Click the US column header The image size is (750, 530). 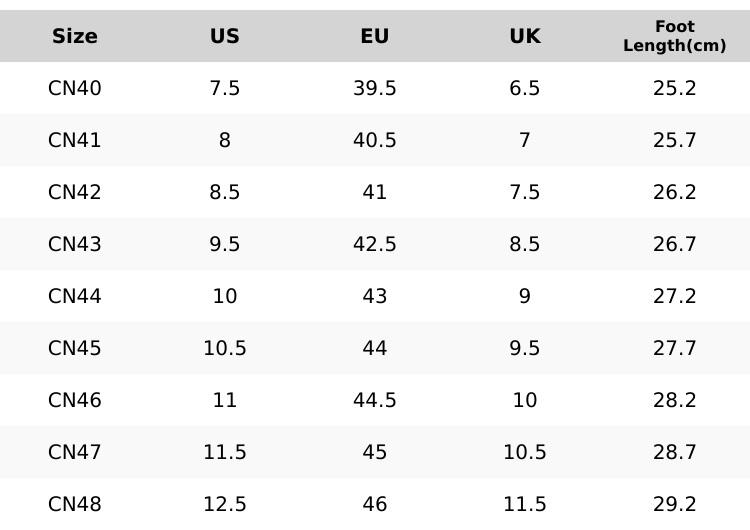225,37
